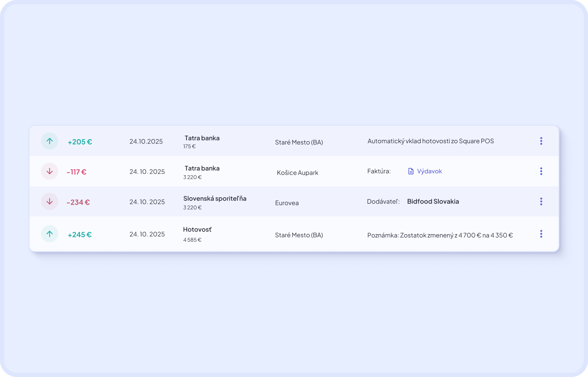The height and width of the screenshot is (377, 588).
Task: Click the document icon beside Výdavok
Action: coord(411,171)
